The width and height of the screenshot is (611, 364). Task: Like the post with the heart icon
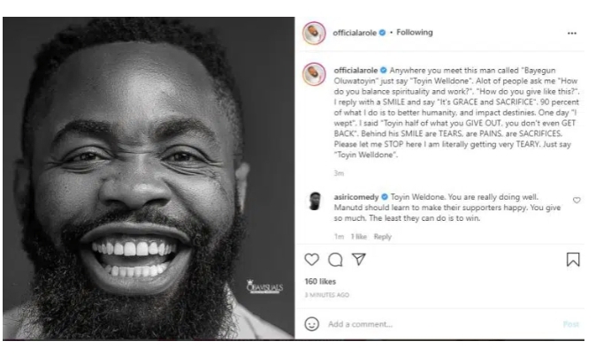[x=312, y=259]
